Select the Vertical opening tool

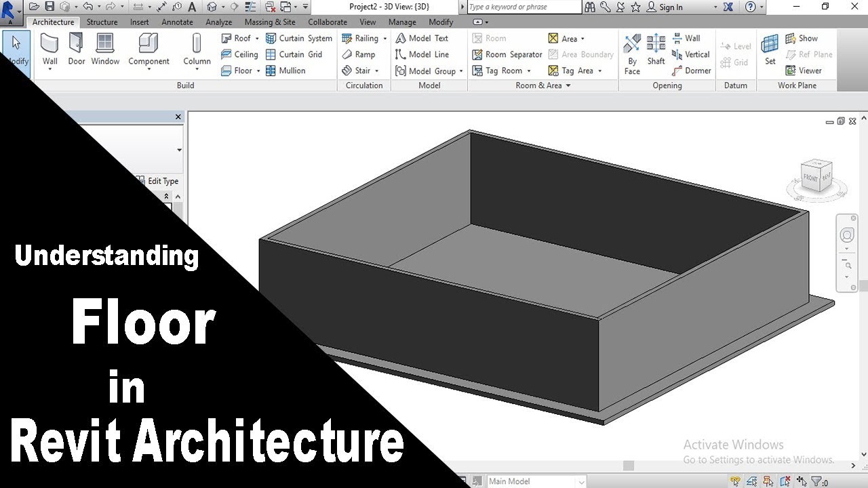click(690, 54)
